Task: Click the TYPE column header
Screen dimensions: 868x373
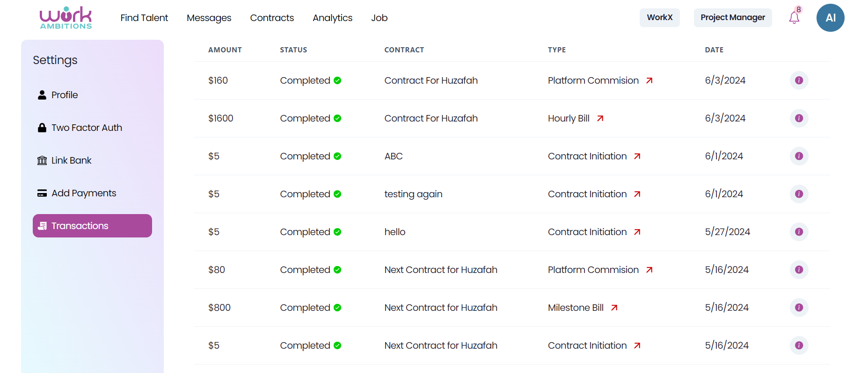Action: pyautogui.click(x=557, y=50)
